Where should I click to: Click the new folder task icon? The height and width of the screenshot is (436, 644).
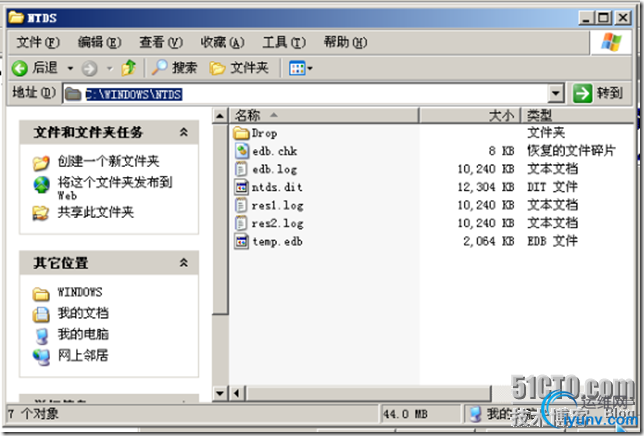41,163
